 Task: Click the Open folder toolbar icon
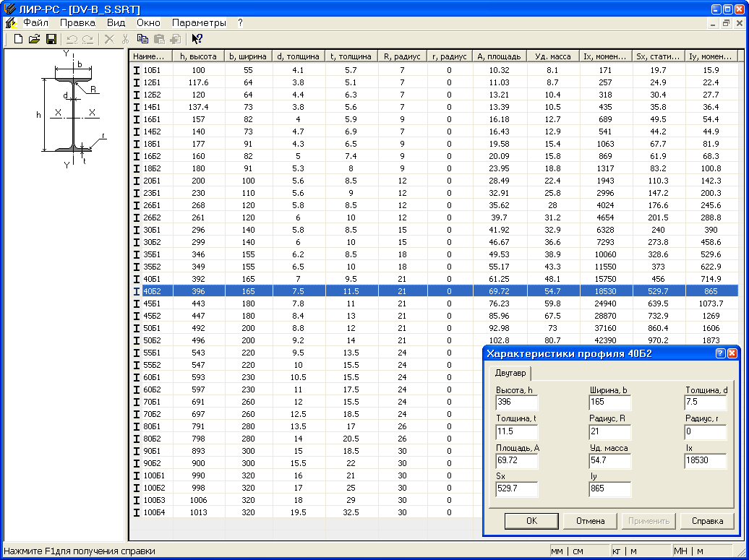(x=34, y=39)
